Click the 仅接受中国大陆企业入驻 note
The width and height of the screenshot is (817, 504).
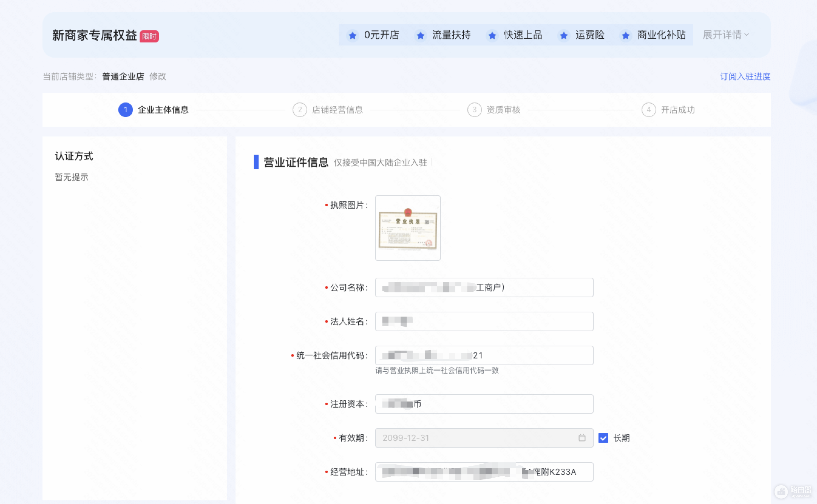(380, 162)
